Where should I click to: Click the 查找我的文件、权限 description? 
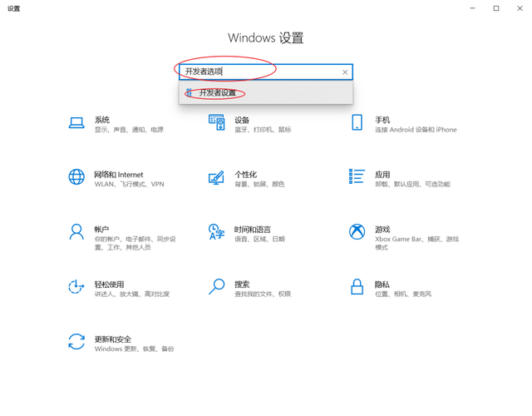(x=263, y=294)
